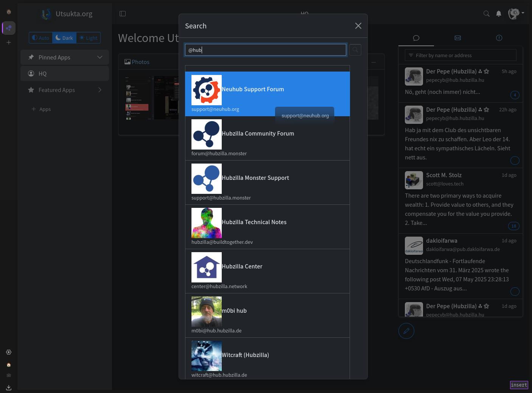Click Scott M. Stolz's avatar
Screen dimensions: 532x393
point(414,180)
